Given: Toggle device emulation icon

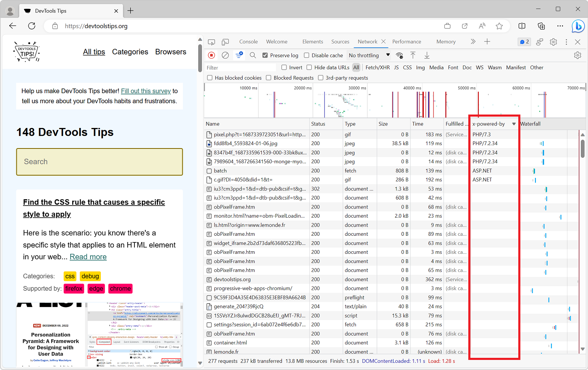Looking at the screenshot, I should click(226, 42).
